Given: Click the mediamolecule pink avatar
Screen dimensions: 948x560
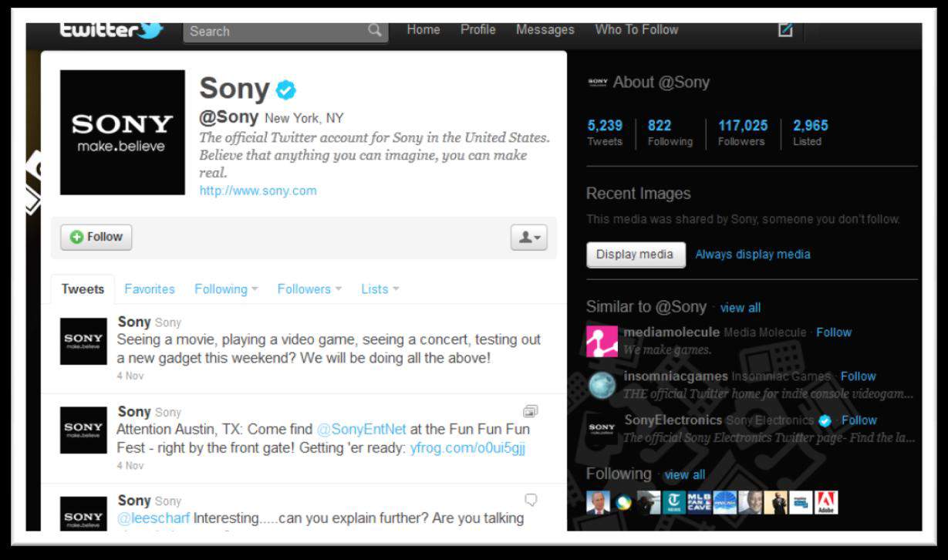Looking at the screenshot, I should 602,341.
